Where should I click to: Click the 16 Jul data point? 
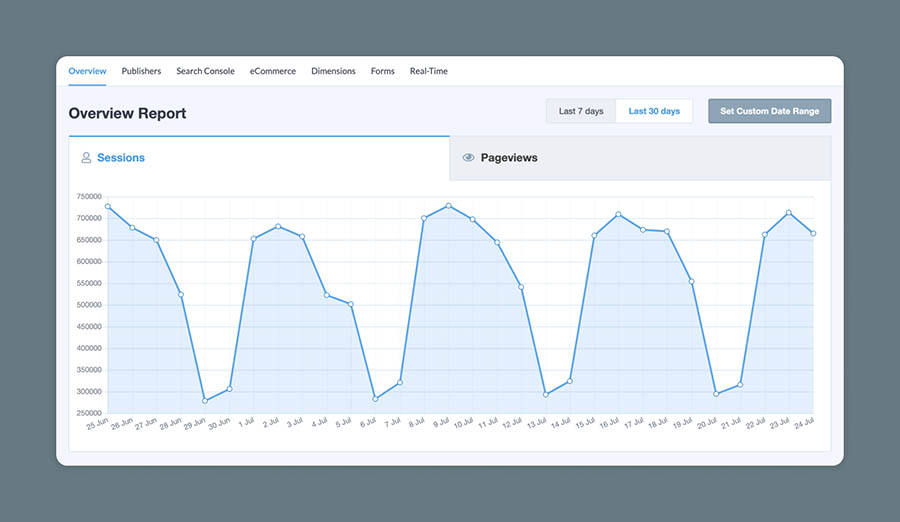[618, 214]
